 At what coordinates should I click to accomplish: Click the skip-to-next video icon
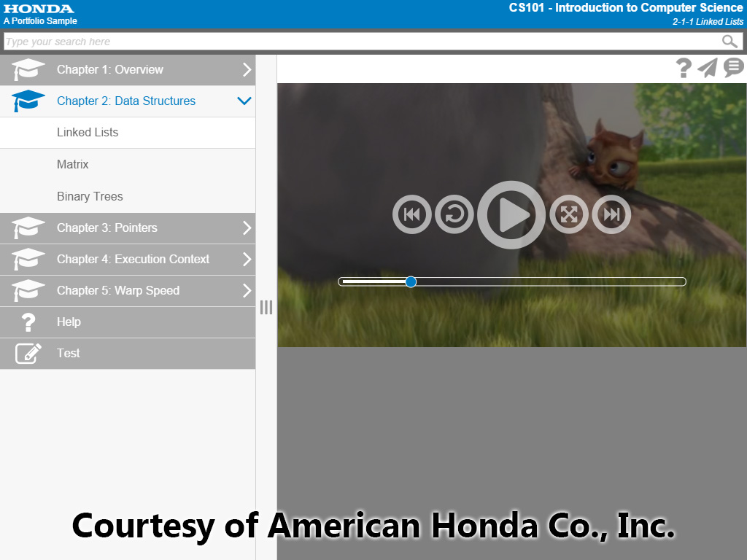pyautogui.click(x=611, y=214)
